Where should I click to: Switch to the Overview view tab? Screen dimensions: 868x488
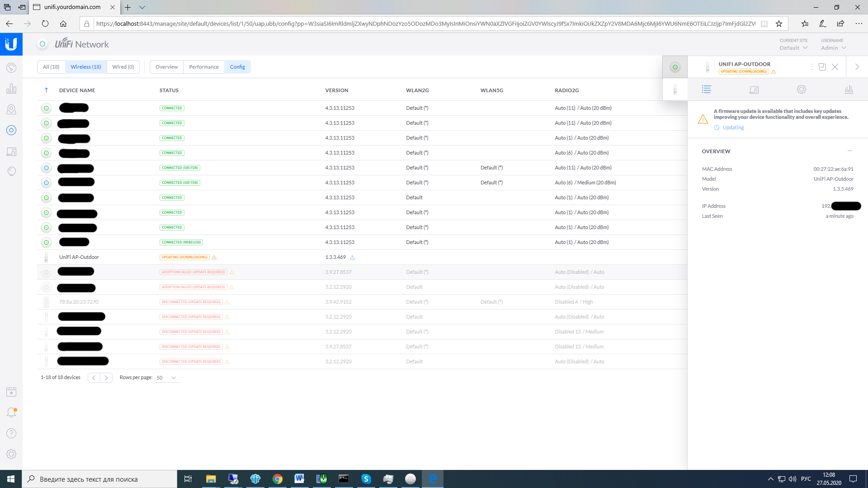[x=167, y=67]
